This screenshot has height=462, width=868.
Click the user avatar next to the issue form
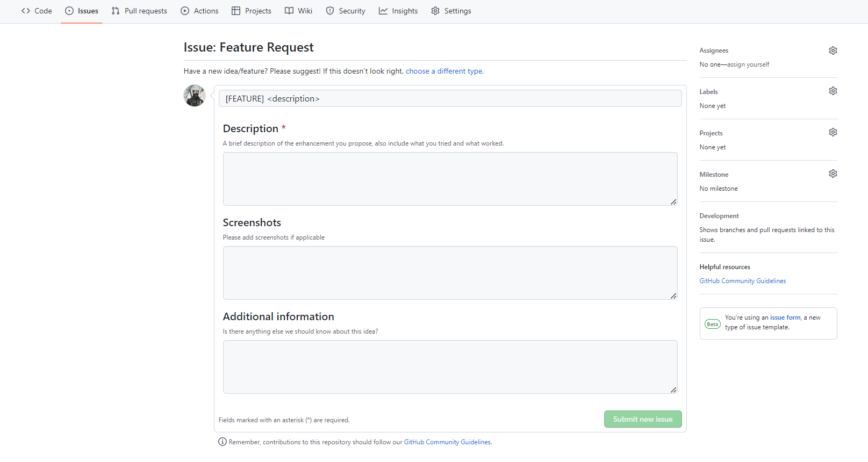click(195, 96)
